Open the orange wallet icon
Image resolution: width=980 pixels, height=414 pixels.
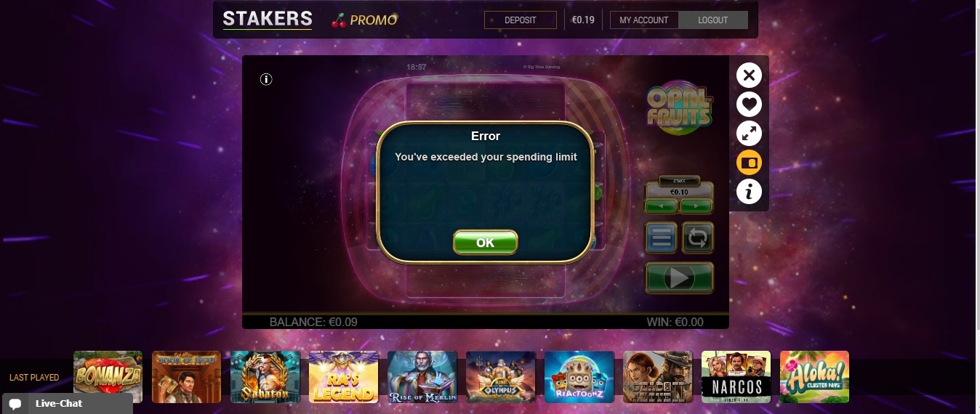749,162
